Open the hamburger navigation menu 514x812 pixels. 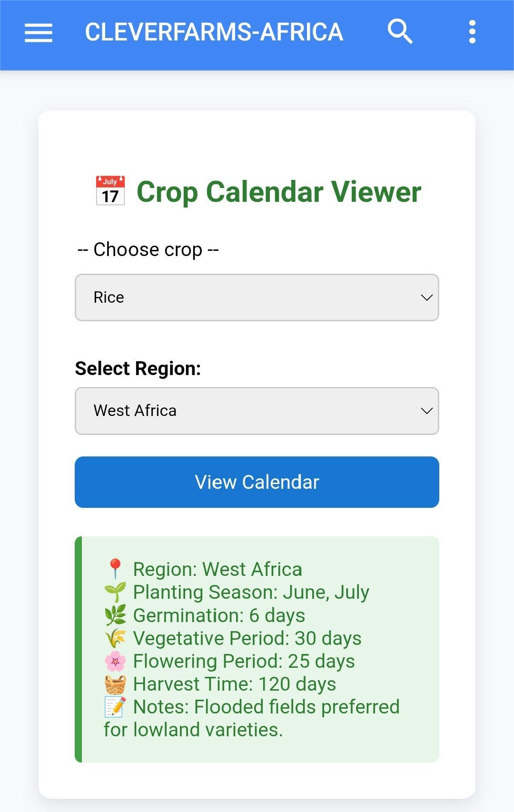[38, 32]
